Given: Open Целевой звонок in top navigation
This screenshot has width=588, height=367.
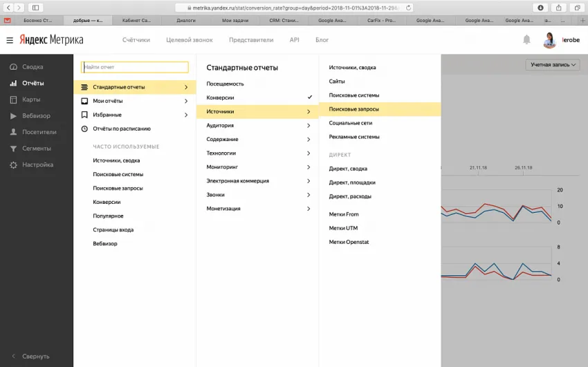Looking at the screenshot, I should pyautogui.click(x=189, y=40).
